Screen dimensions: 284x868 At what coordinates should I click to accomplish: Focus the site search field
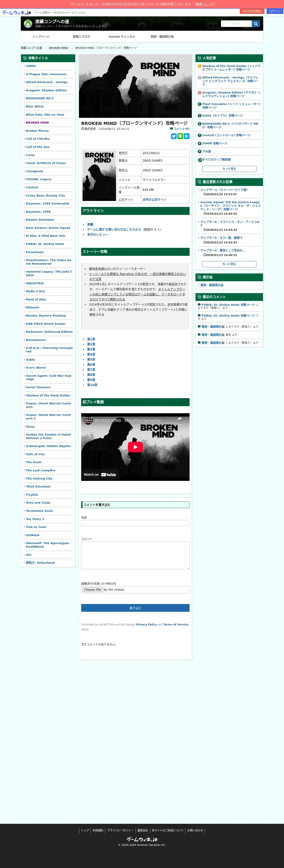(236, 24)
